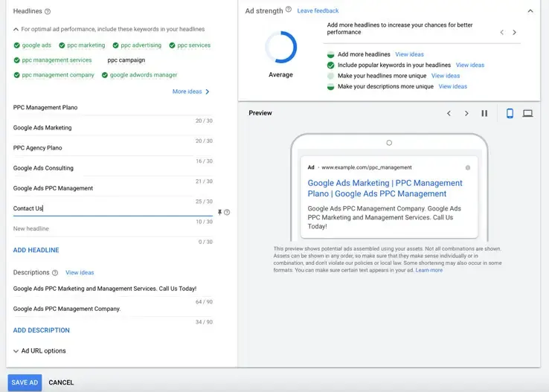549x392 pixels.
Task: Edit 'Google Ads Consulting' headline field
Action: [x=113, y=168]
